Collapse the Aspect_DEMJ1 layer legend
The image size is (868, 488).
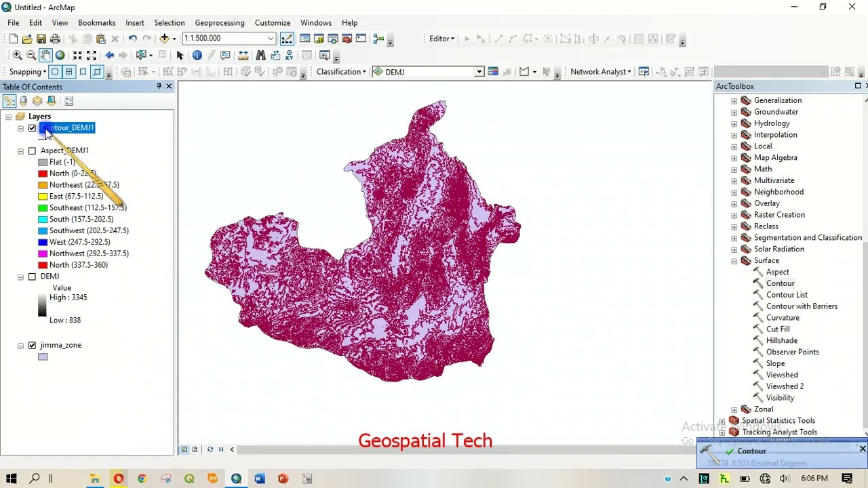[20, 150]
